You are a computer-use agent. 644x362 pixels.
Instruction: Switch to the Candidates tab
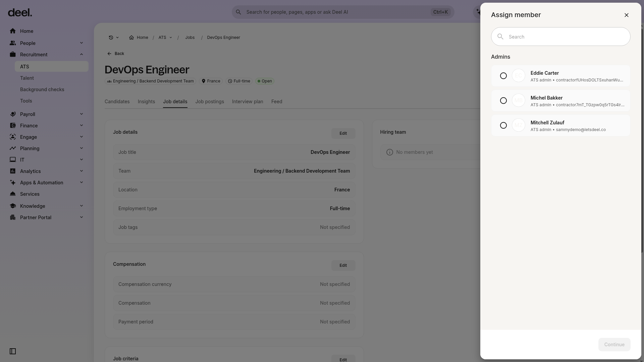pos(117,102)
